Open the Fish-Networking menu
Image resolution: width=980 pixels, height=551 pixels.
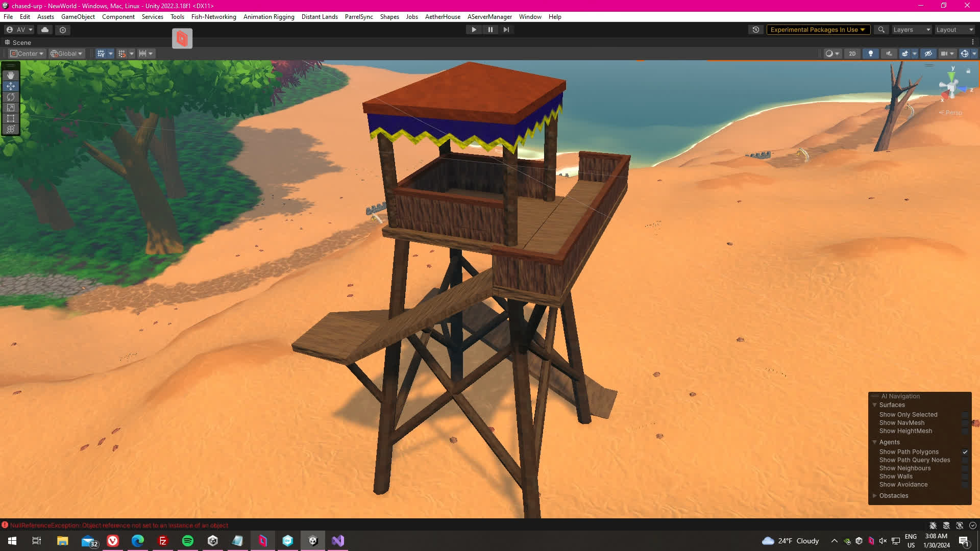coord(213,17)
